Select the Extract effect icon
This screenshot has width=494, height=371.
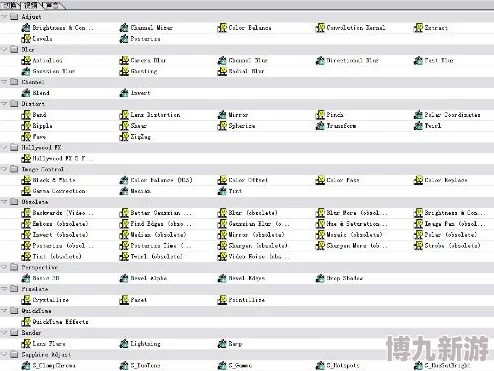[x=418, y=28]
